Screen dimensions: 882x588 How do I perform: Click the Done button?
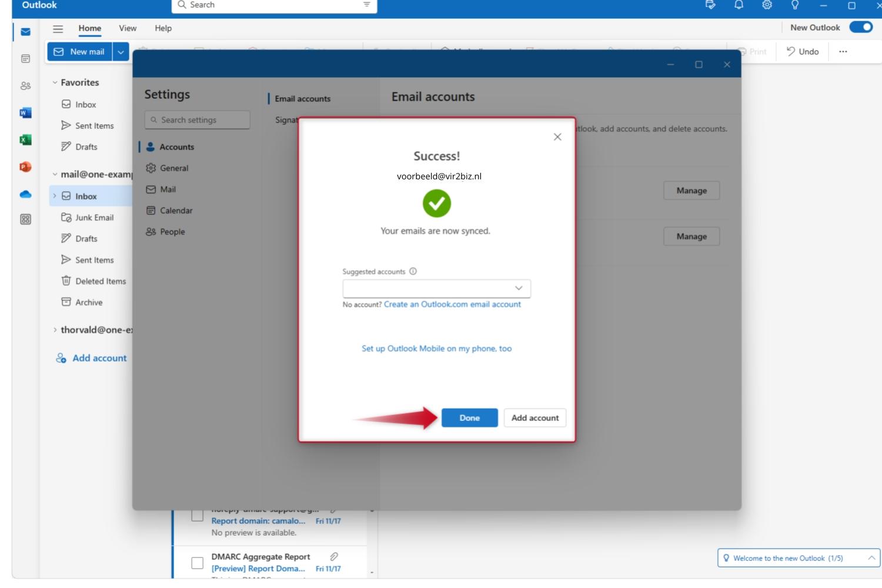click(x=470, y=417)
